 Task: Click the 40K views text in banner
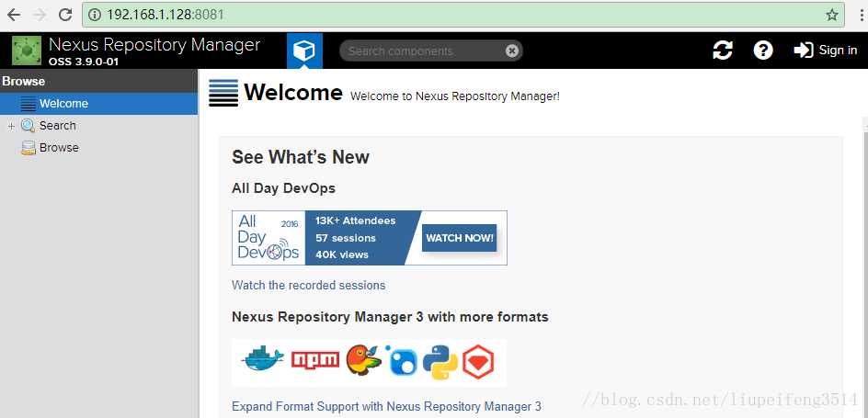tap(341, 254)
